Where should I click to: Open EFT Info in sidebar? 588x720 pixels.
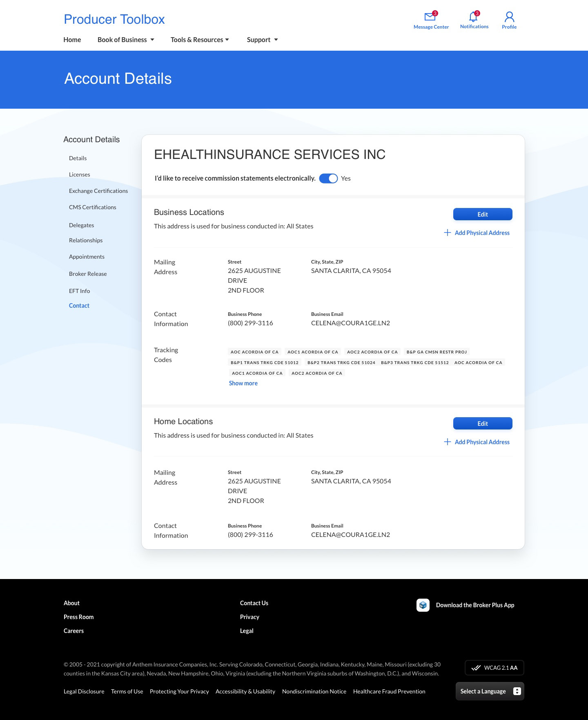80,291
